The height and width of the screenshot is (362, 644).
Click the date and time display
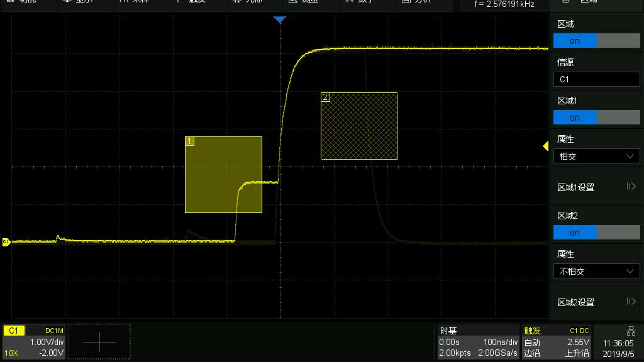point(618,348)
